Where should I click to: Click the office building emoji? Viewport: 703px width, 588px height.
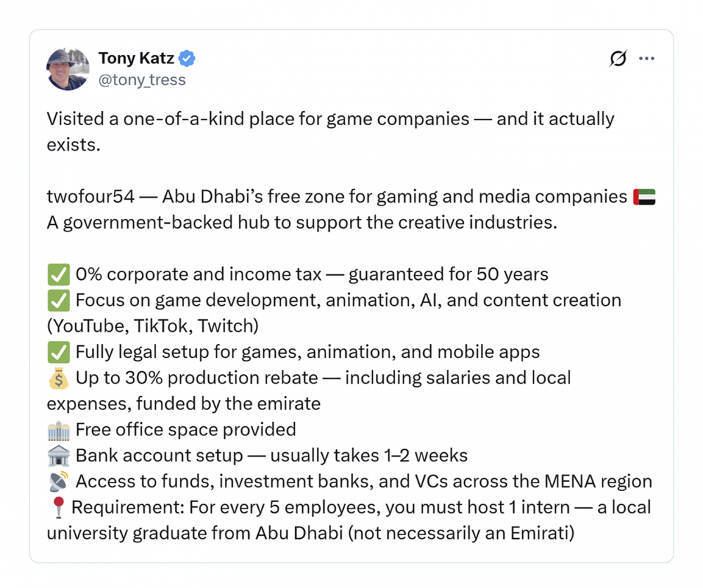tap(59, 430)
